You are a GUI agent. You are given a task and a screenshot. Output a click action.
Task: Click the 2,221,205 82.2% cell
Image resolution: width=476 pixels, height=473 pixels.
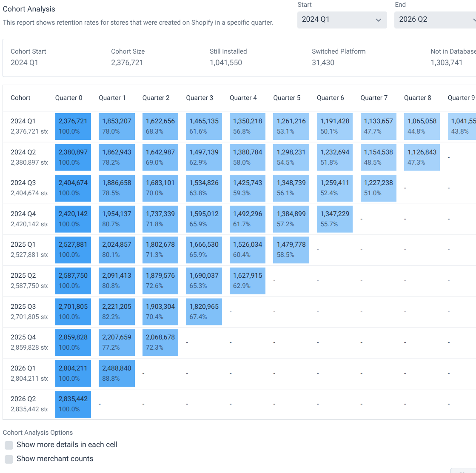(117, 311)
